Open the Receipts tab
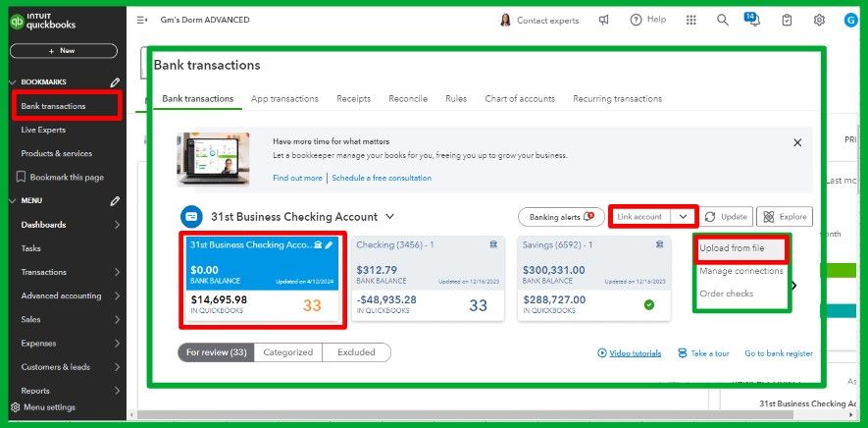 tap(354, 99)
